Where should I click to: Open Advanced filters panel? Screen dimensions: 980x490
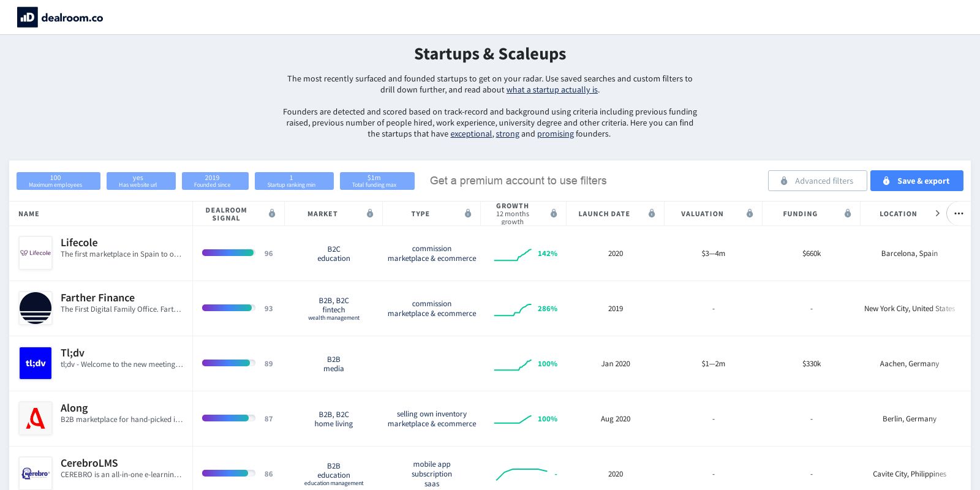(x=818, y=181)
